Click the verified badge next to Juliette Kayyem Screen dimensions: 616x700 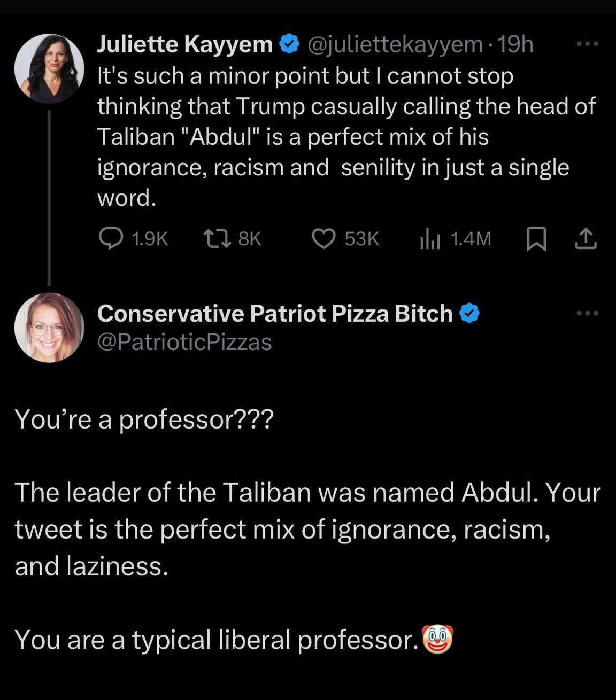point(289,43)
